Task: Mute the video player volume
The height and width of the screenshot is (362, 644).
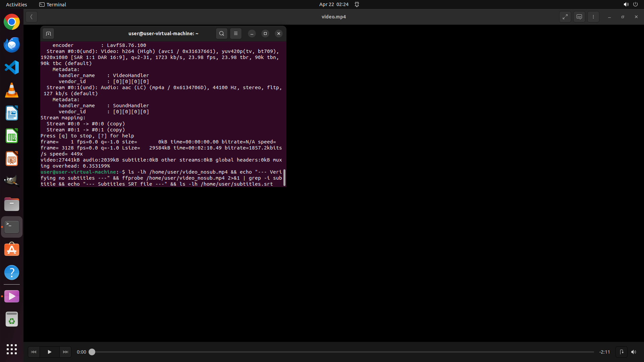Action: pos(634,352)
